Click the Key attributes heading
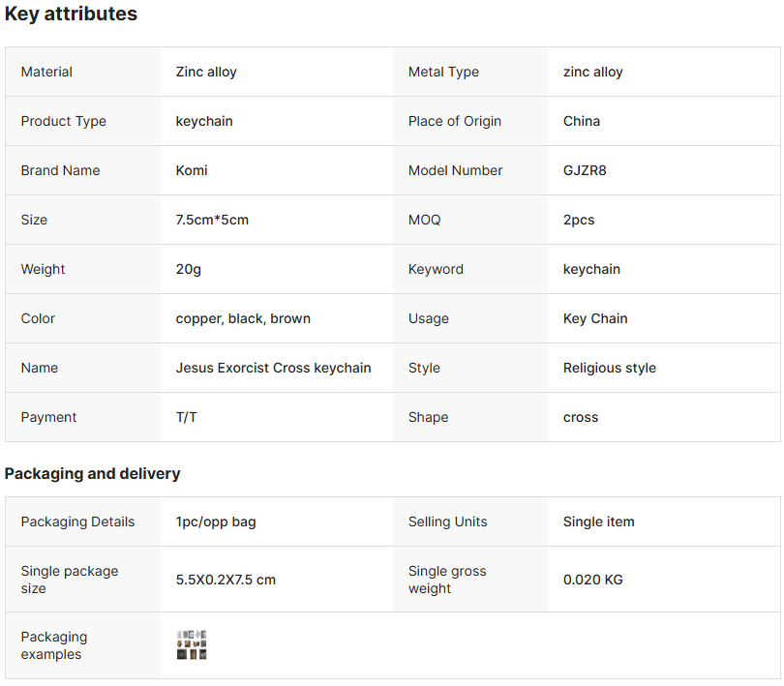784x686 pixels. click(x=71, y=14)
